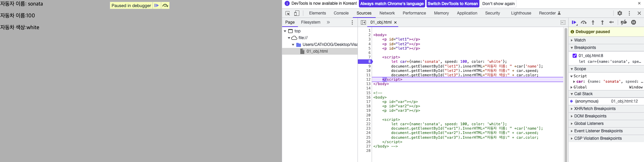The image size is (644, 162).
Task: Show more navigator tabs chevron
Action: (x=328, y=22)
